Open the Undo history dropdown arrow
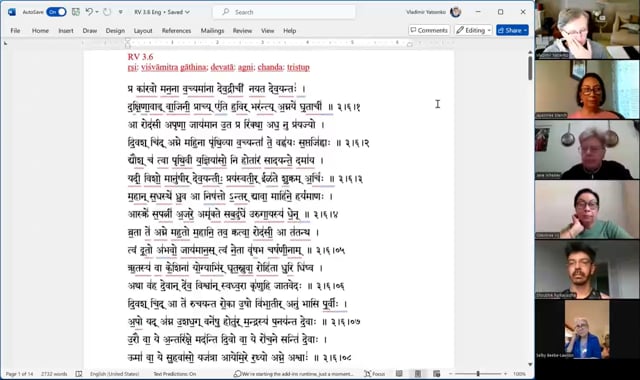 (97, 12)
